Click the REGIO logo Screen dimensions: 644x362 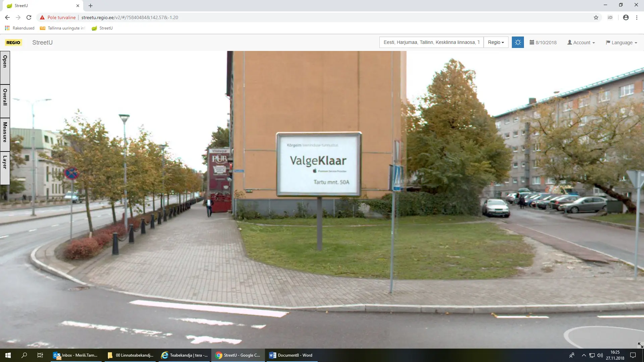tap(13, 43)
